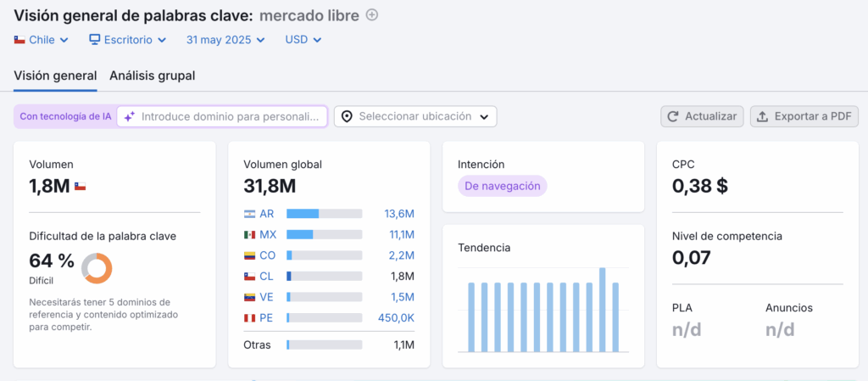Click the Venezuela flag in global volume list
The height and width of the screenshot is (381, 868).
[250, 297]
